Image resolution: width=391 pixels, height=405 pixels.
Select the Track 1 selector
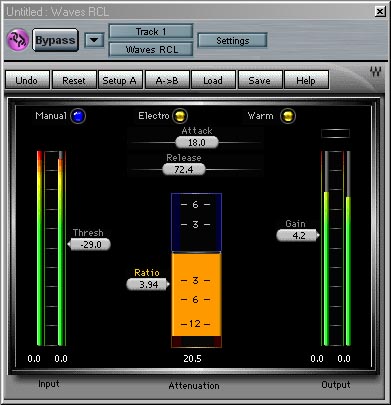(151, 32)
